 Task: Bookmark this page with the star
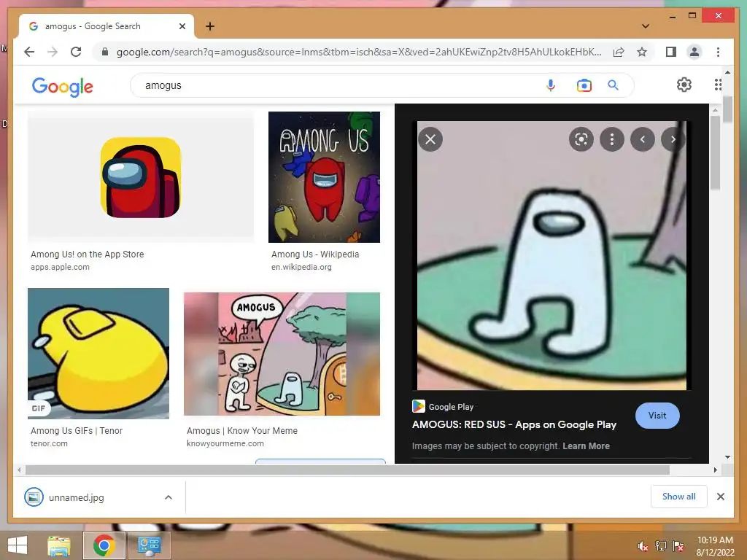tap(642, 52)
